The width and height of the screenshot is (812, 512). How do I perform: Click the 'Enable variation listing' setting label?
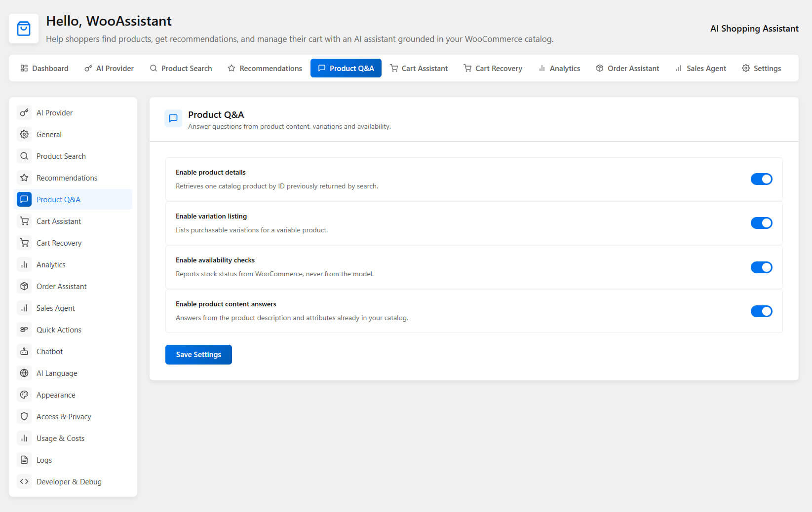point(211,216)
